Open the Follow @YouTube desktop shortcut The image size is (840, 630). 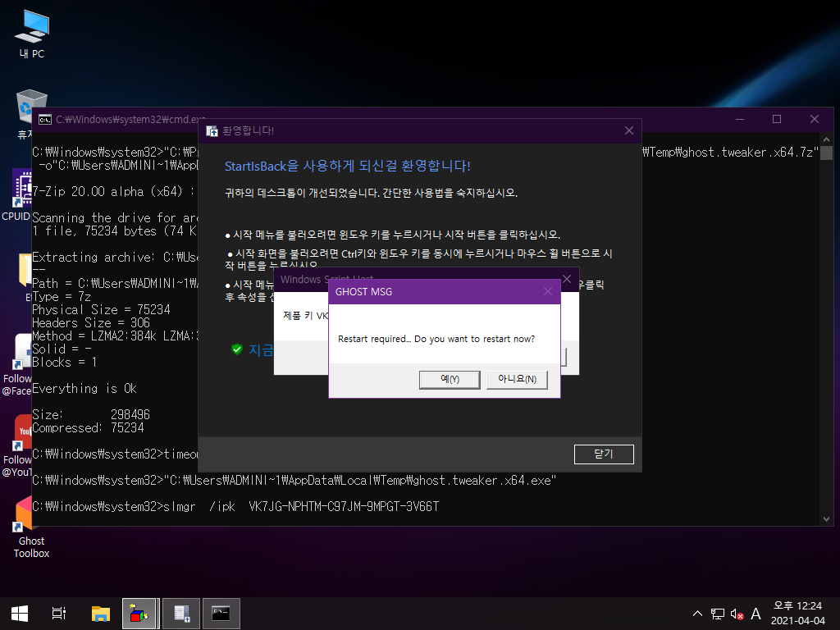[x=16, y=445]
